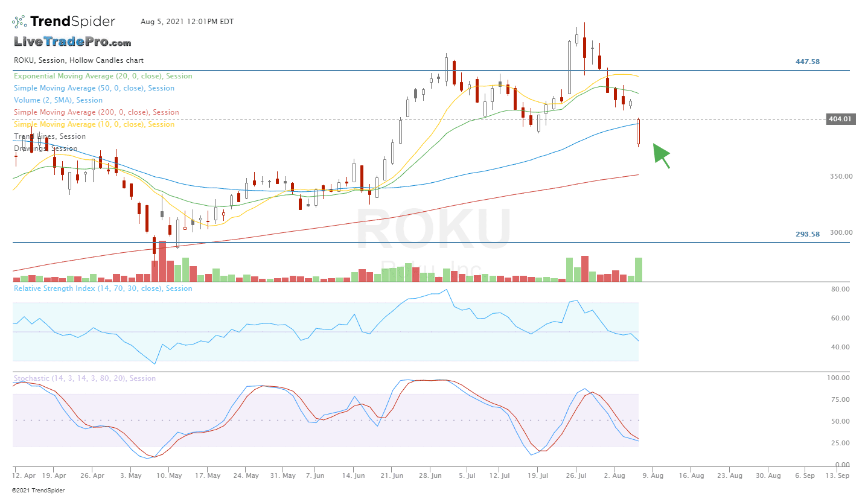This screenshot has height=496, width=868.
Task: Click the Aug 5, 2021 timestamp text
Action: tap(187, 22)
